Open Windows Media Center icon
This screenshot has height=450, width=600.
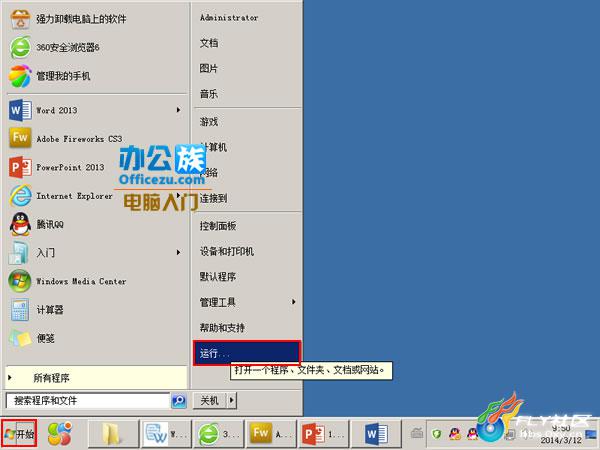pyautogui.click(x=20, y=281)
